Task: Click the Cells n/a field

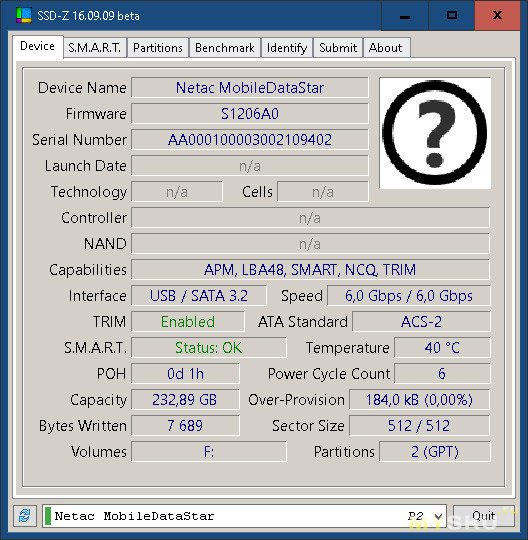Action: coord(323,192)
